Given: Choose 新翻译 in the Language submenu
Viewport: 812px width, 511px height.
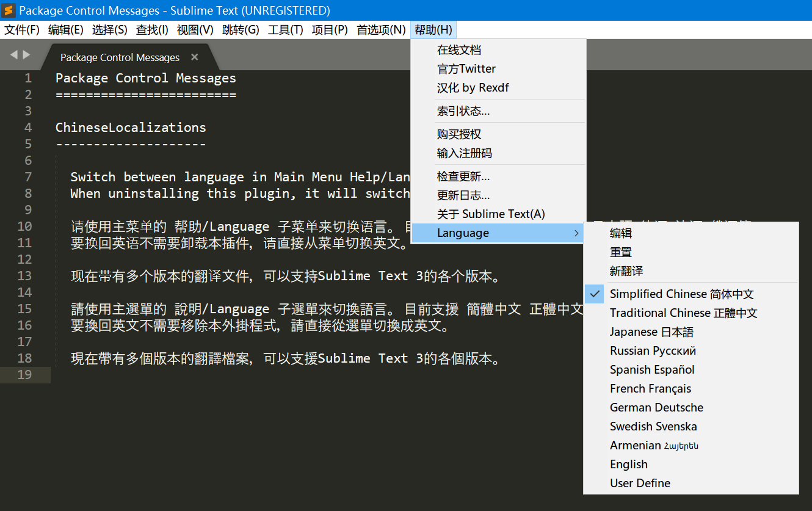Looking at the screenshot, I should [x=626, y=270].
